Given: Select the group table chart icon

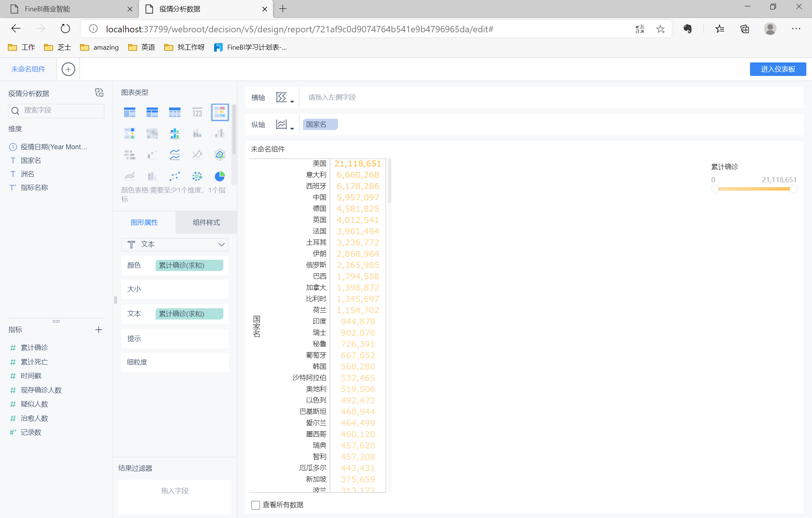Looking at the screenshot, I should [130, 112].
